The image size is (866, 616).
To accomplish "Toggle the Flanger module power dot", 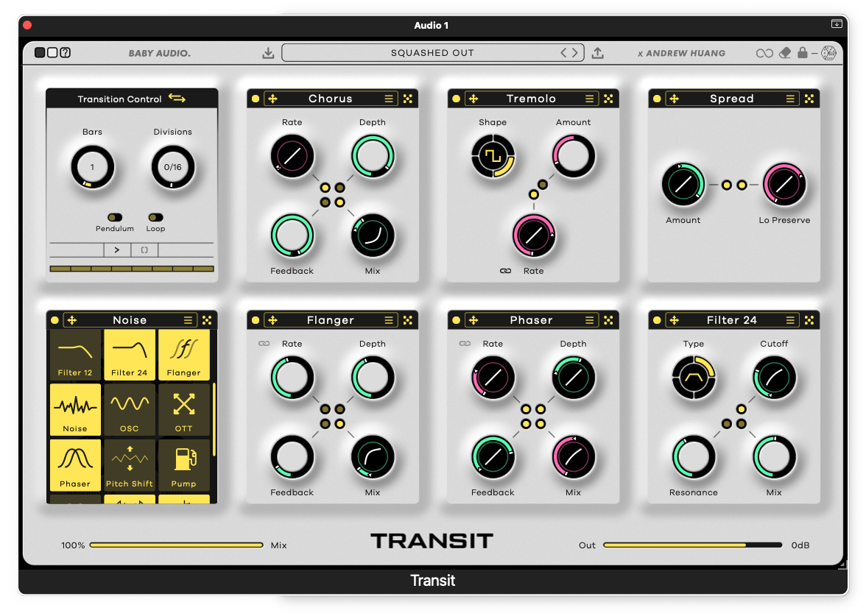I will tap(256, 320).
